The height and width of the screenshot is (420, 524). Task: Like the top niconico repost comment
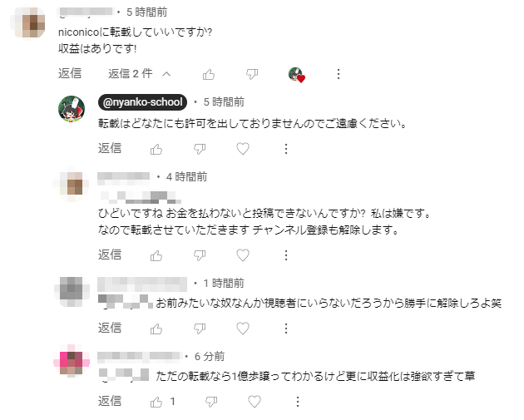[x=209, y=74]
